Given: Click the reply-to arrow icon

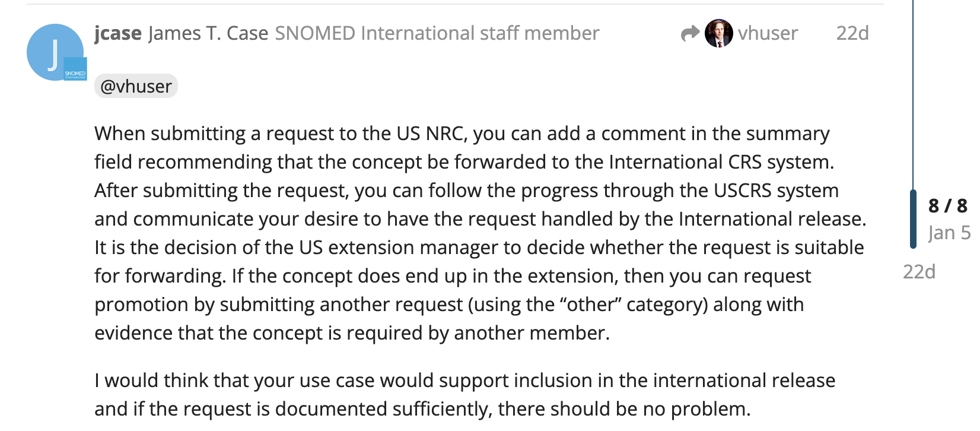Looking at the screenshot, I should point(690,34).
